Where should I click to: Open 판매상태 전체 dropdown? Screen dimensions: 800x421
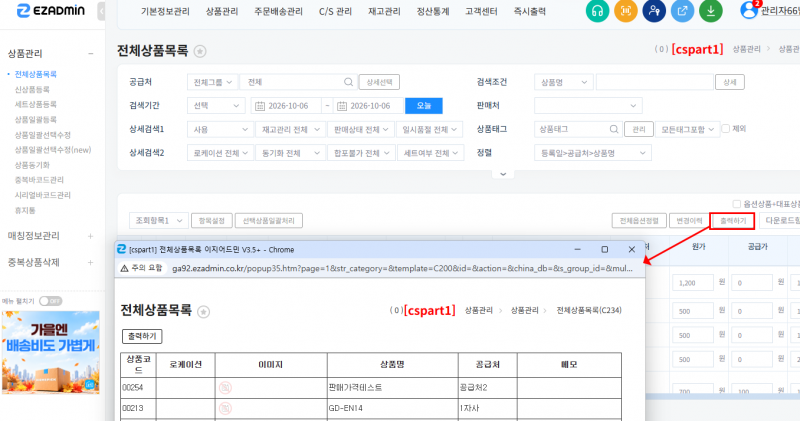click(361, 130)
